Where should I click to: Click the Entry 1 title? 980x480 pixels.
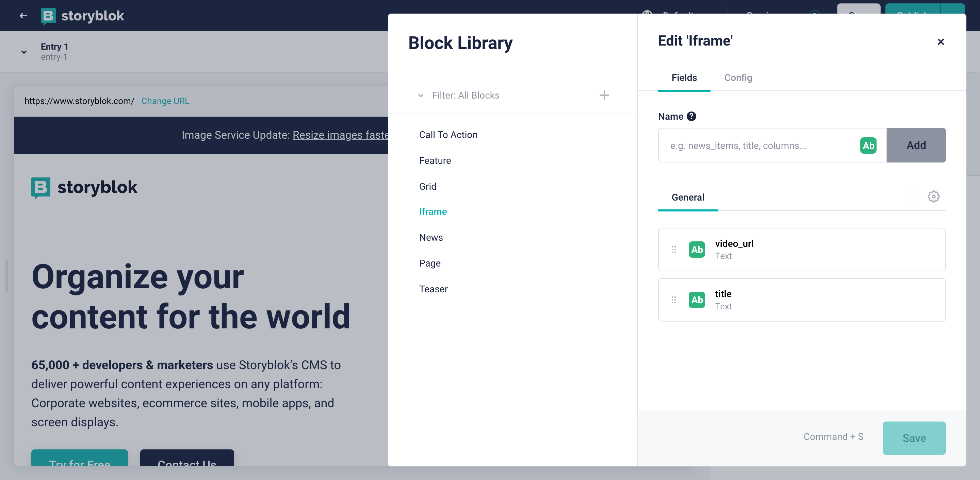54,47
